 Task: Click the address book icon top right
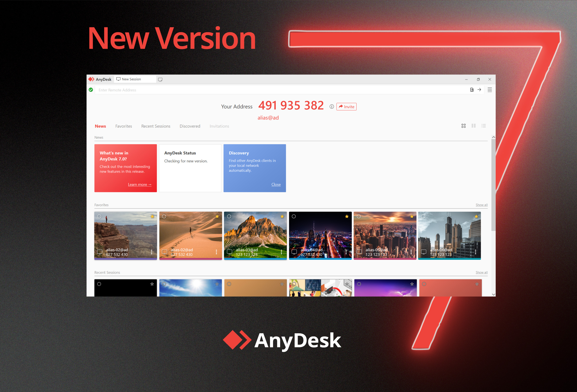472,90
